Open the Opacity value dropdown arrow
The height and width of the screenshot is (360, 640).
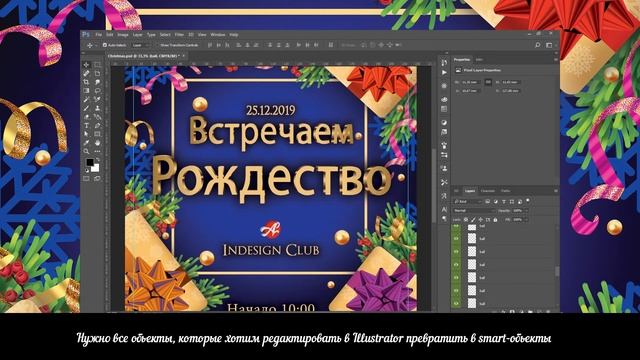click(x=526, y=211)
